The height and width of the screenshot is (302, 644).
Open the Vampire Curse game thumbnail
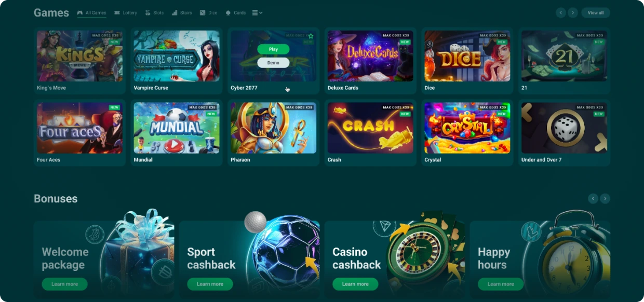(x=177, y=56)
